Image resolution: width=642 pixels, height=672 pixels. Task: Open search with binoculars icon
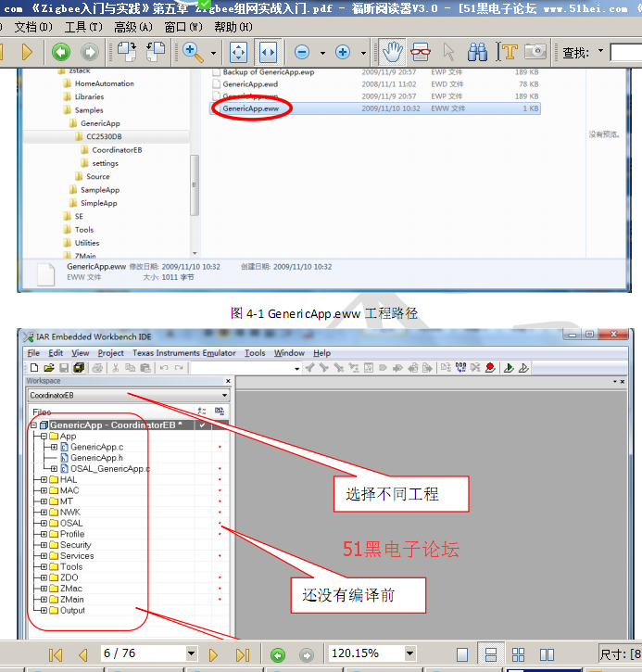[x=477, y=52]
